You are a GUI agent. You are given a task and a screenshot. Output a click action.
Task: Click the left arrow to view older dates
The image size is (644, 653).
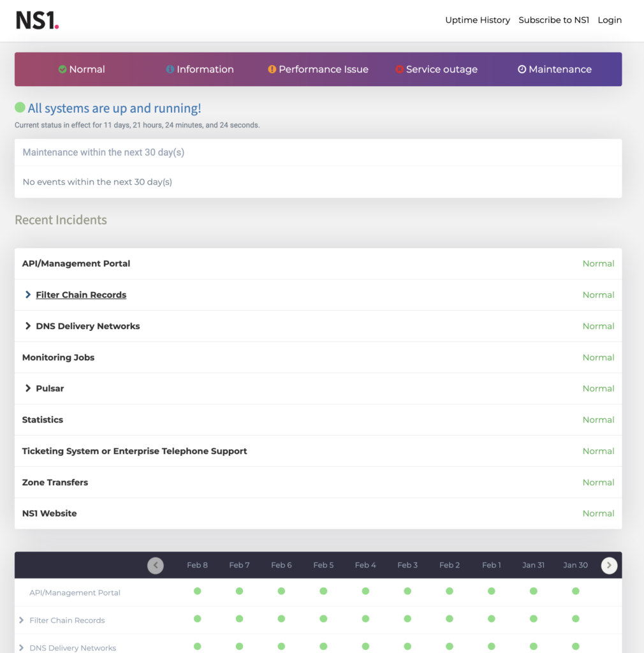(155, 565)
